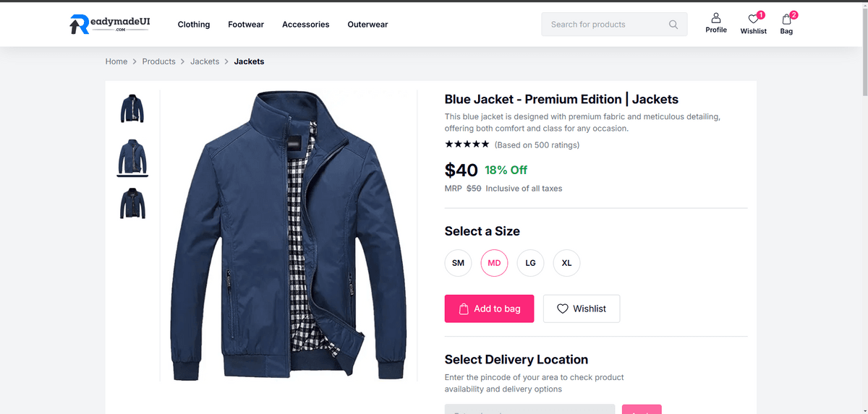Click the Add to bag button
868x414 pixels.
point(489,309)
